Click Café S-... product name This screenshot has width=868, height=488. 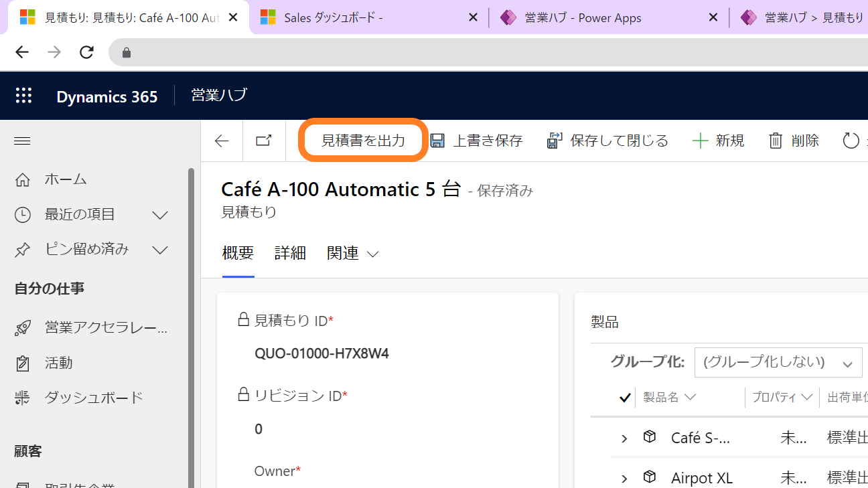[701, 438]
